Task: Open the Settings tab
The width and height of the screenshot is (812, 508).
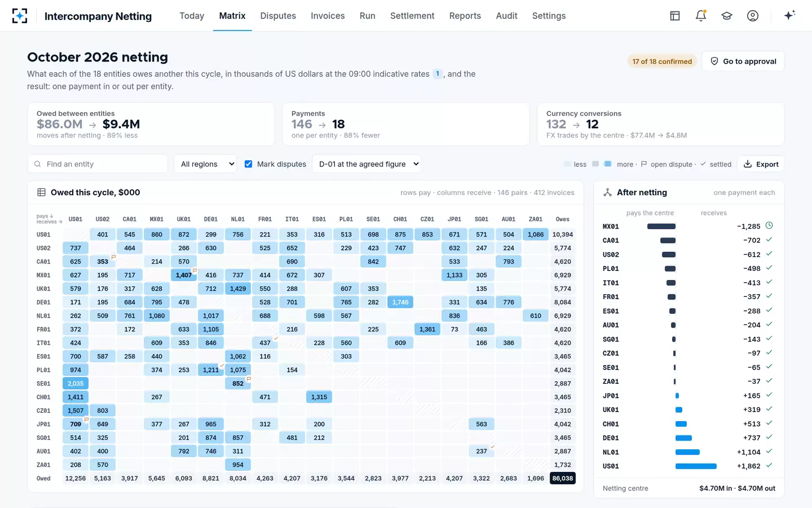Action: [549, 16]
